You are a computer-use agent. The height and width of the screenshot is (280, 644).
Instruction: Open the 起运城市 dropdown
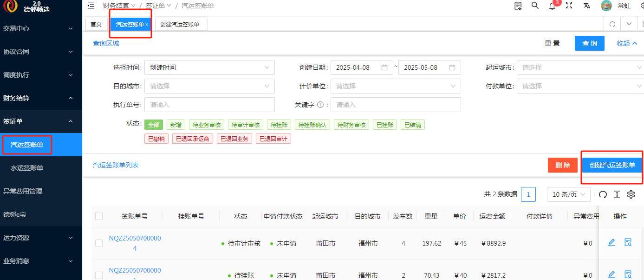click(x=580, y=67)
